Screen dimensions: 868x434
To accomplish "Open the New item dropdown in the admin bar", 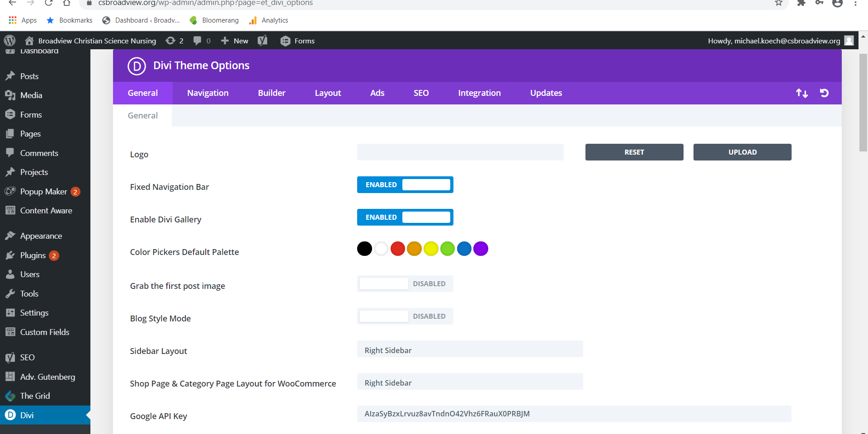I will (234, 40).
